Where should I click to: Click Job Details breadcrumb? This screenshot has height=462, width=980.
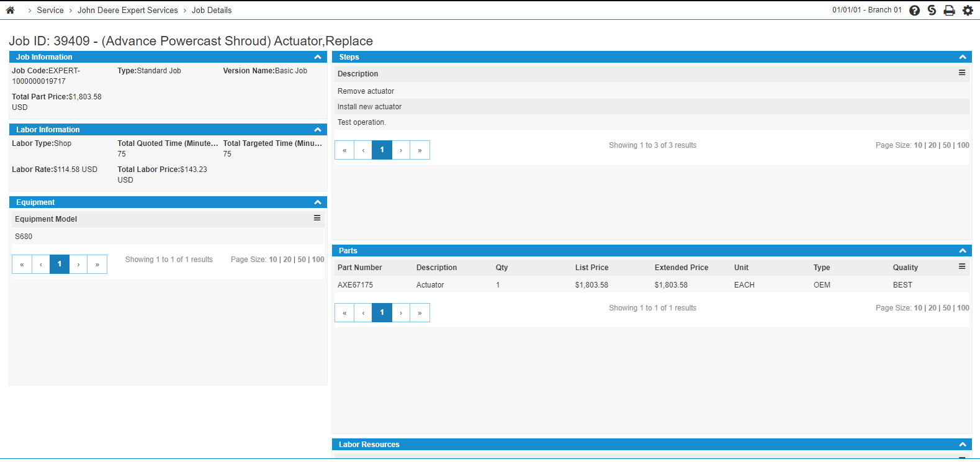212,11
